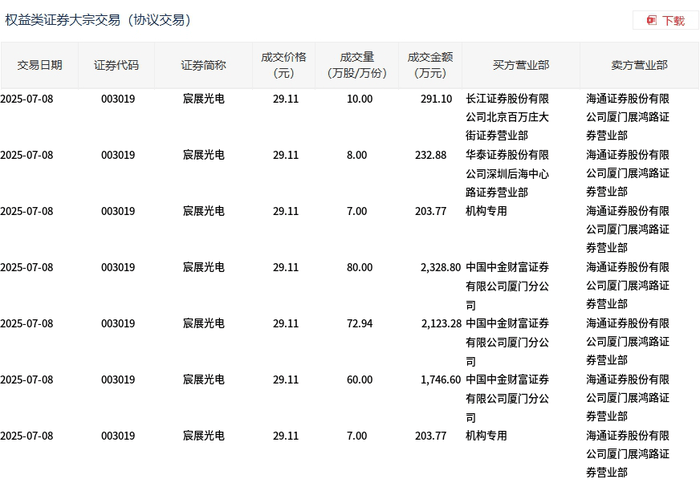Select the 成交量(万股/万份) column header
The height and width of the screenshot is (483, 700).
[357, 66]
